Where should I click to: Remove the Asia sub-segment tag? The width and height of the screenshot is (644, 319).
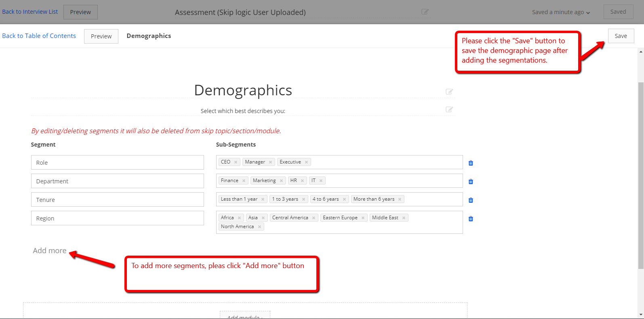coord(263,218)
